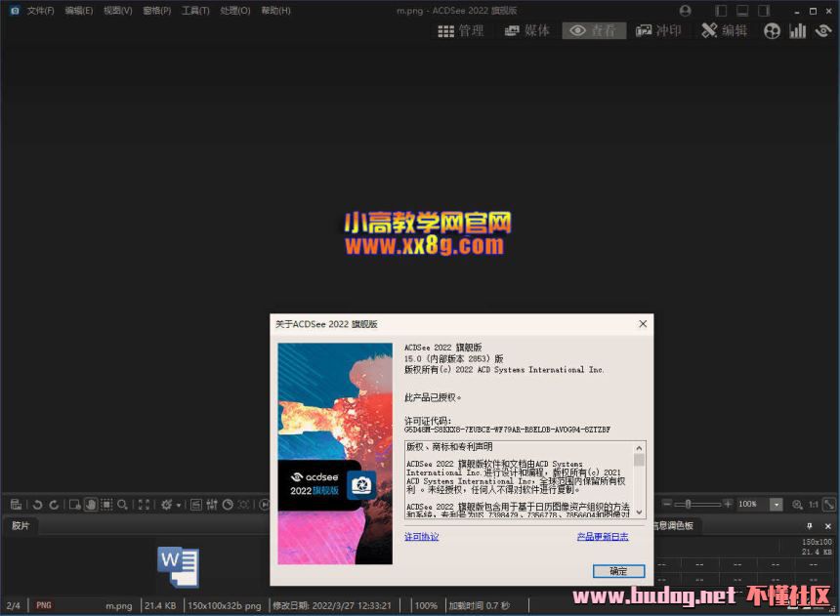Open the 文件(F) menu

coord(41,10)
